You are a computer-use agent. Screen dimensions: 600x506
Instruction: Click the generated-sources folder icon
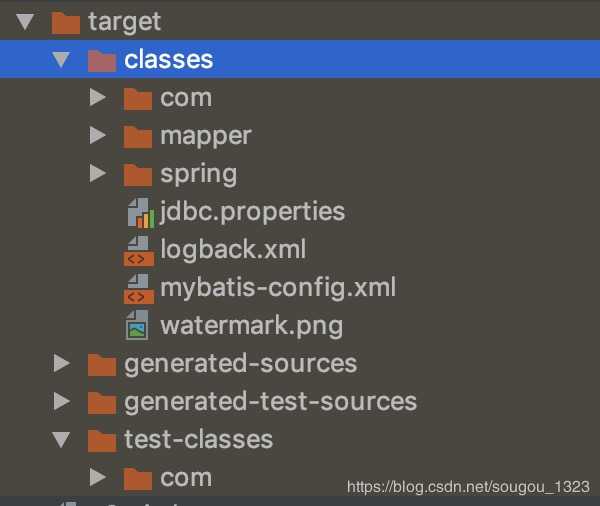(x=102, y=364)
